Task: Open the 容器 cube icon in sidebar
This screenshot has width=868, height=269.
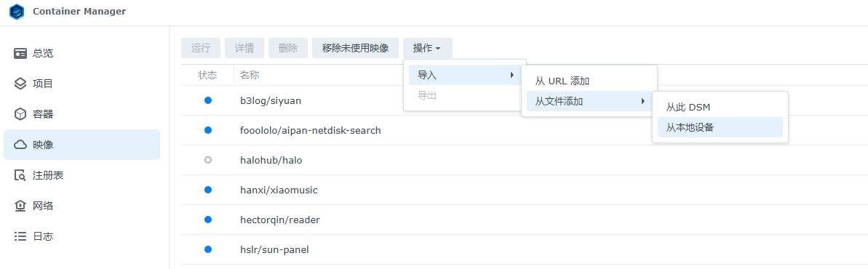Action: [20, 115]
